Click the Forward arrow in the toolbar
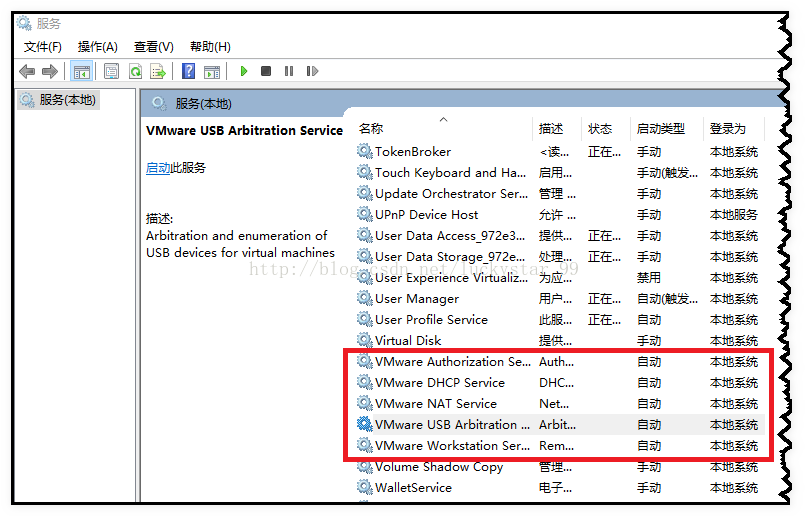The image size is (809, 516). 49,71
